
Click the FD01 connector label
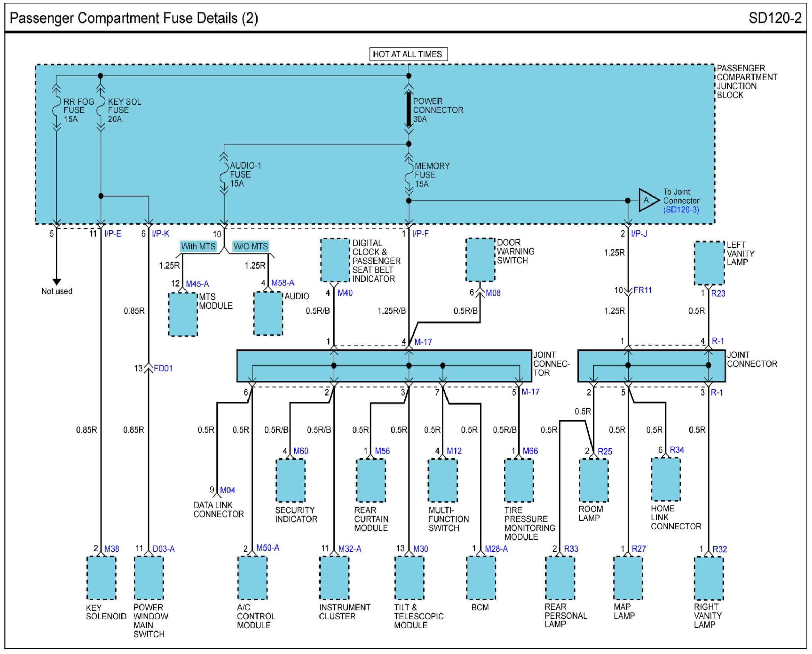click(163, 368)
